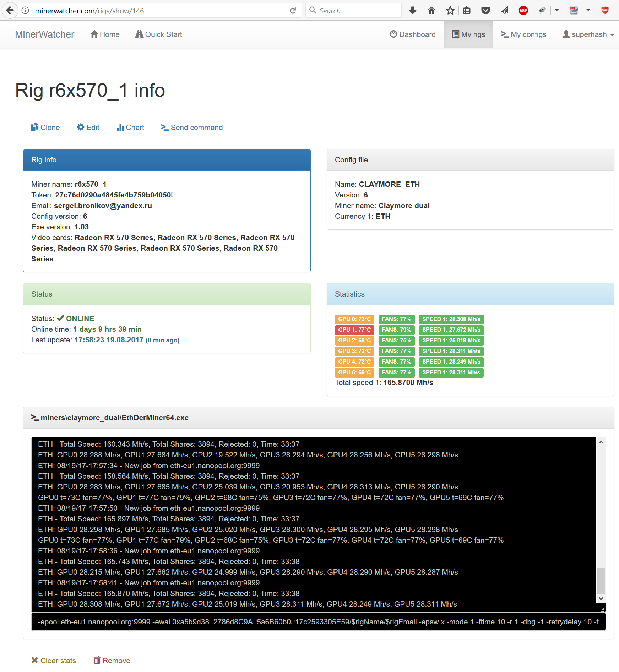This screenshot has height=672, width=619.
Task: Remove this rig
Action: tap(112, 660)
